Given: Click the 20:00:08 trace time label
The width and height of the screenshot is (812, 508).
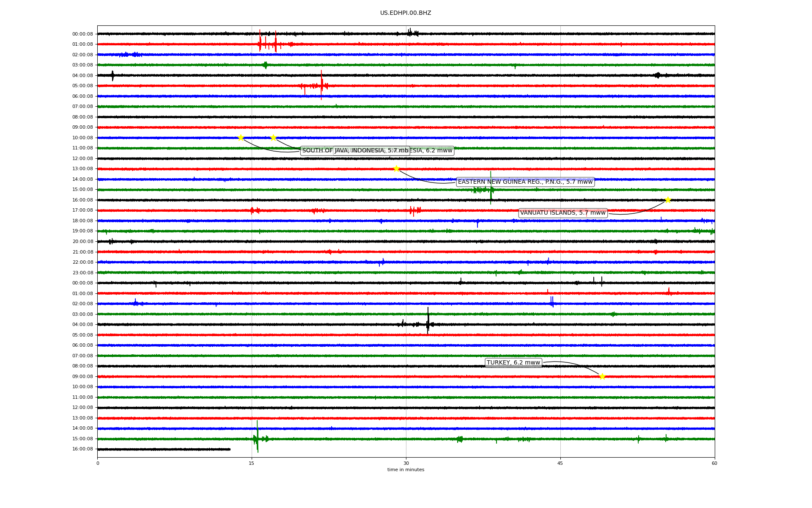Looking at the screenshot, I should coord(82,241).
